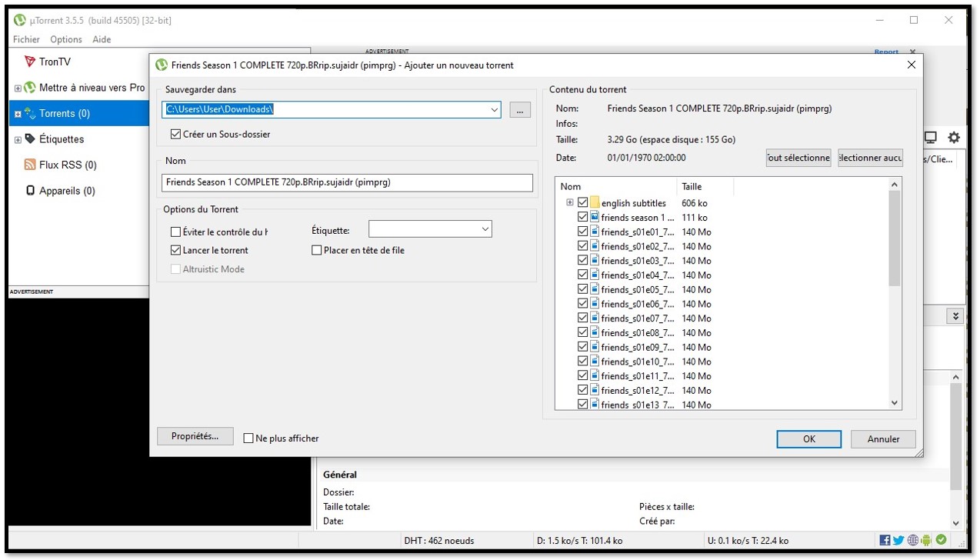Toggle Créer un Sous-dossier checkbox
The width and height of the screenshot is (980, 560).
[175, 134]
